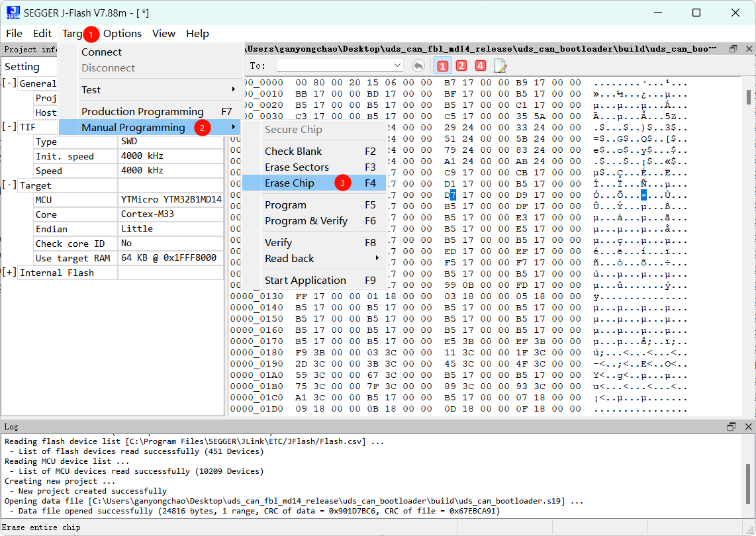Open the Options menu
Screen dimensions: 756x536
[x=122, y=34]
